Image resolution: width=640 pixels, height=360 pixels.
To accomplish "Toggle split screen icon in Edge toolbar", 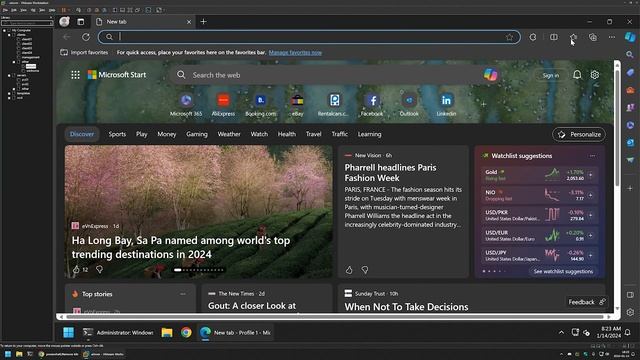I will 553,37.
